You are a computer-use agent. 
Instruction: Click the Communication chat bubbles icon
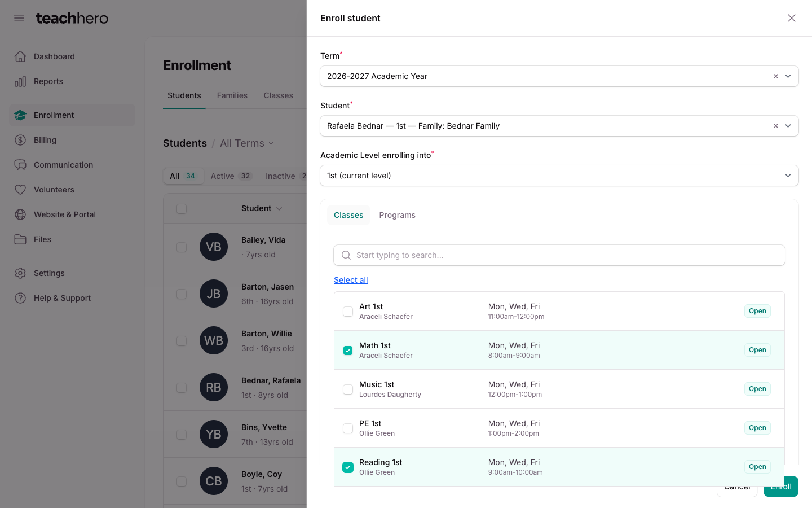pos(20,165)
